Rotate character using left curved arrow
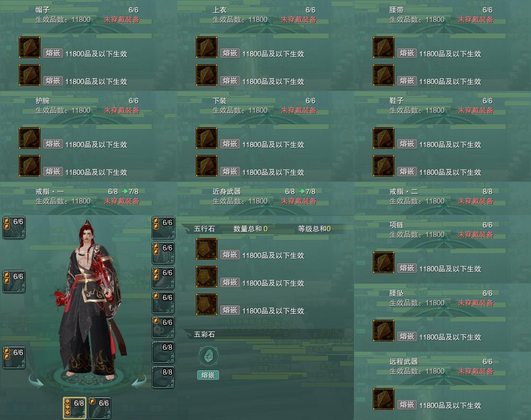Image resolution: width=531 pixels, height=420 pixels. 35,380
